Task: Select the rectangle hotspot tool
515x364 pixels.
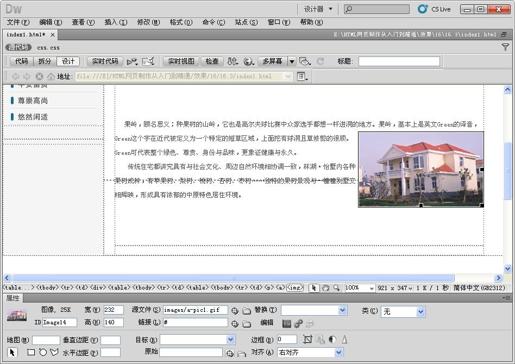Action: (x=31, y=352)
